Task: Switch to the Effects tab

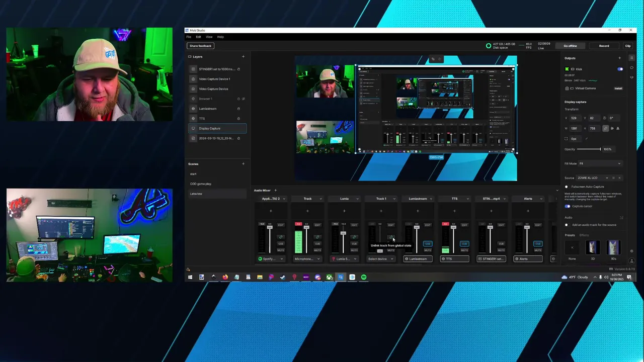Action: (584, 235)
